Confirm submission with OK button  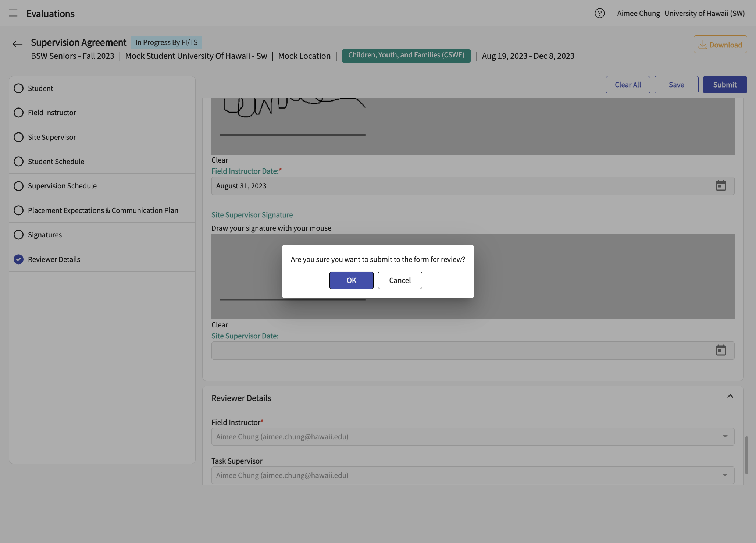click(351, 280)
